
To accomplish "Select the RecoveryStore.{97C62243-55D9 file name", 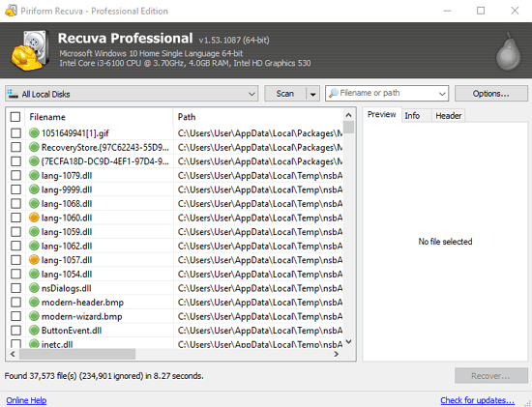I will tap(105, 147).
